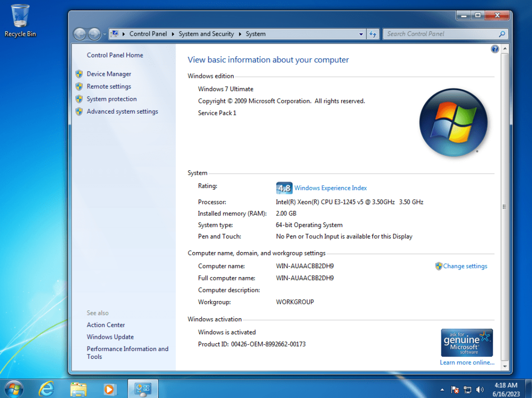This screenshot has height=398, width=532.
Task: Click the search magnifier icon
Action: [x=502, y=34]
